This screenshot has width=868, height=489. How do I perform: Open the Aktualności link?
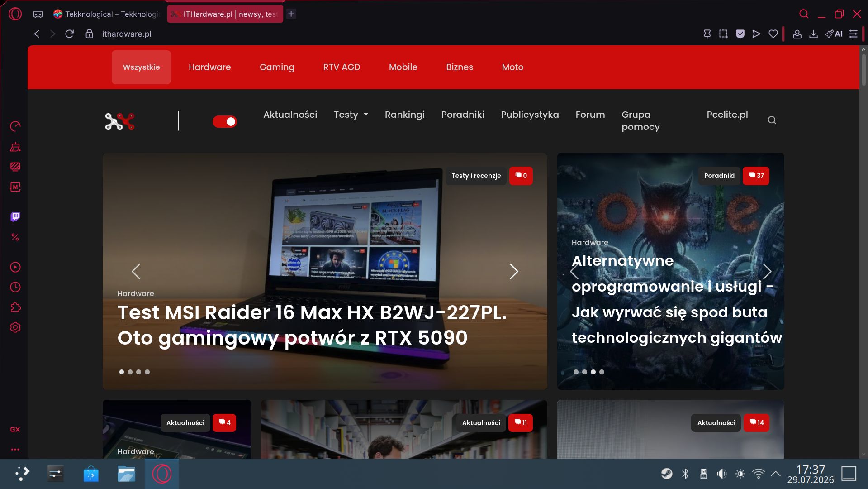(290, 115)
